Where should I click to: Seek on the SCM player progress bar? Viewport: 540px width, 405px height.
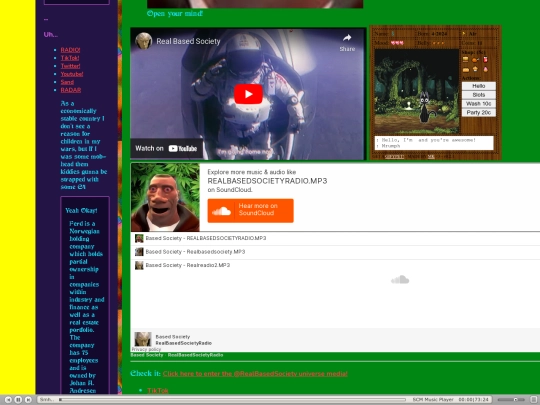pos(232,399)
